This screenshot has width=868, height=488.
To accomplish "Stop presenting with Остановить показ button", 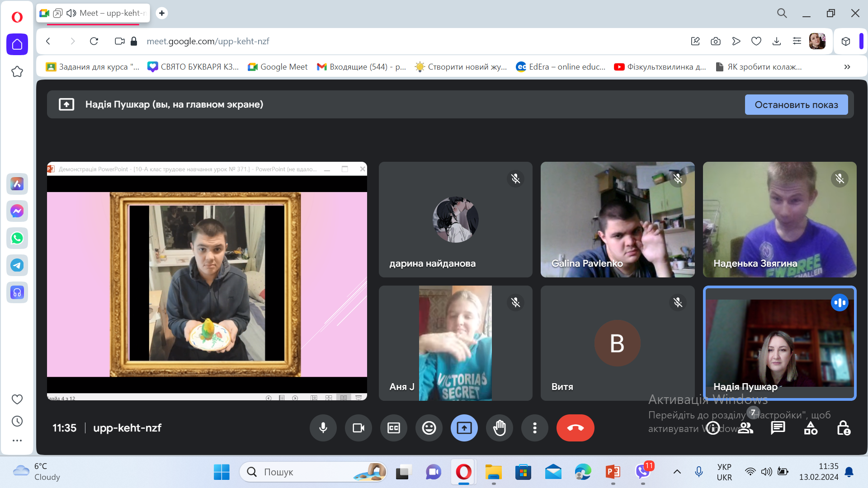I will (x=796, y=105).
